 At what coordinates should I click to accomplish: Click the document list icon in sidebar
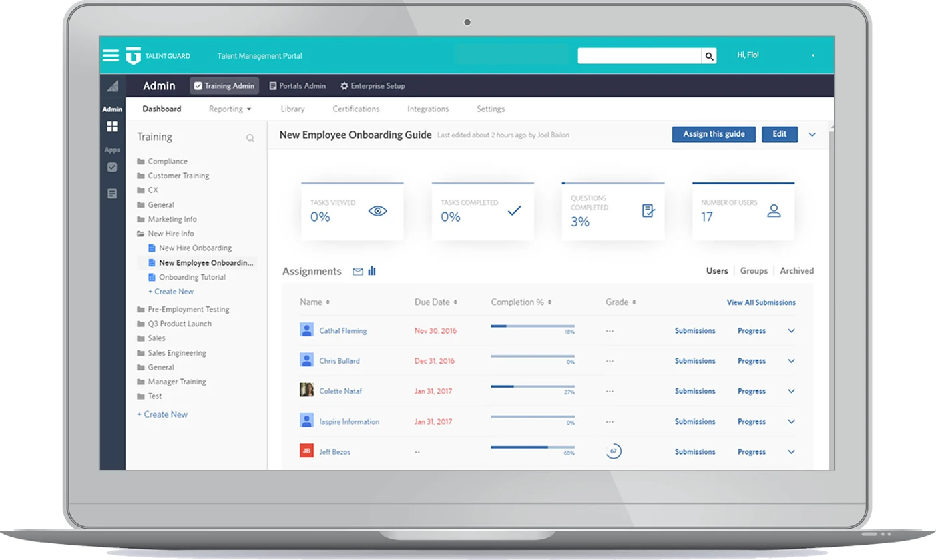(x=112, y=194)
